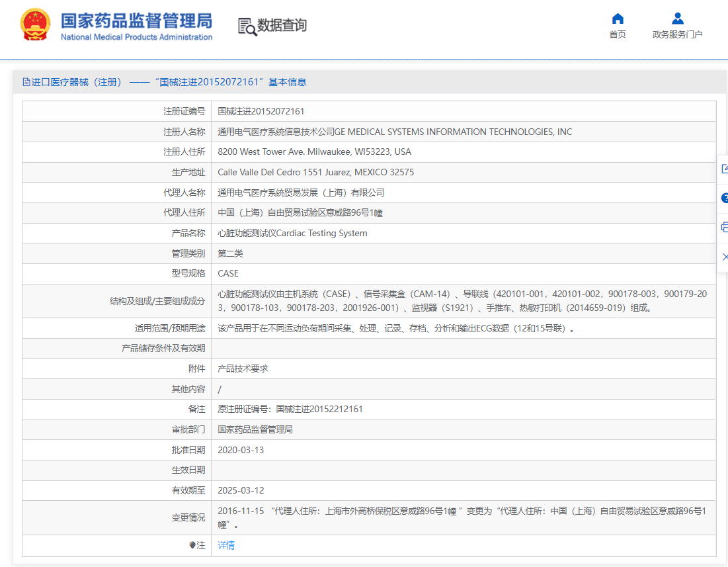Open the 详情 link in the 注 row
The width and height of the screenshot is (728, 567).
point(226,545)
